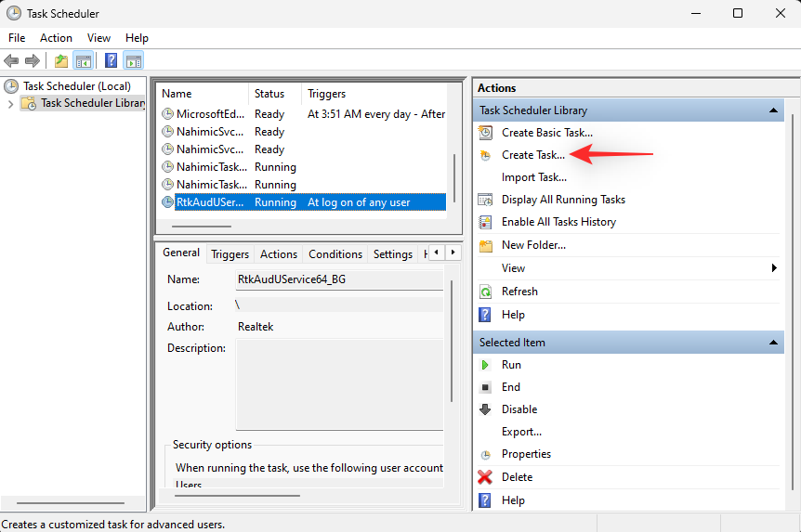This screenshot has height=532, width=801.
Task: Switch to the Actions tab
Action: [x=279, y=254]
